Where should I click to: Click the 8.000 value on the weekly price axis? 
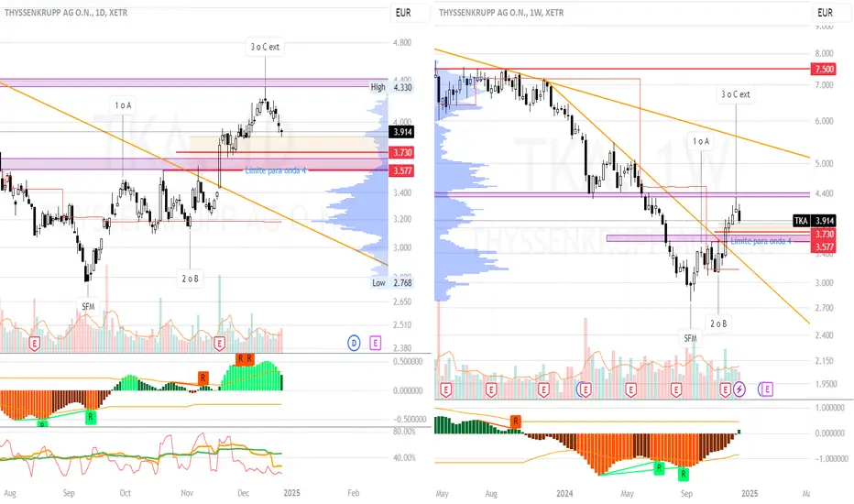824,53
